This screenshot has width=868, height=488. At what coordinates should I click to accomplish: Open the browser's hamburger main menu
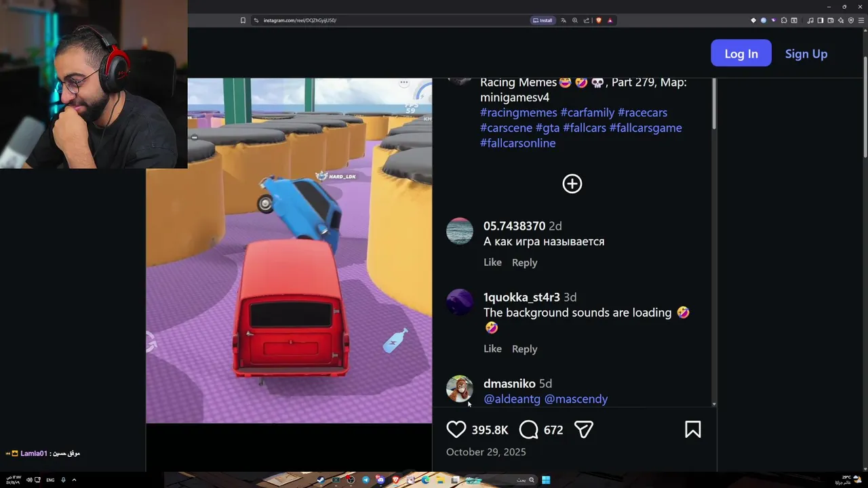point(861,20)
